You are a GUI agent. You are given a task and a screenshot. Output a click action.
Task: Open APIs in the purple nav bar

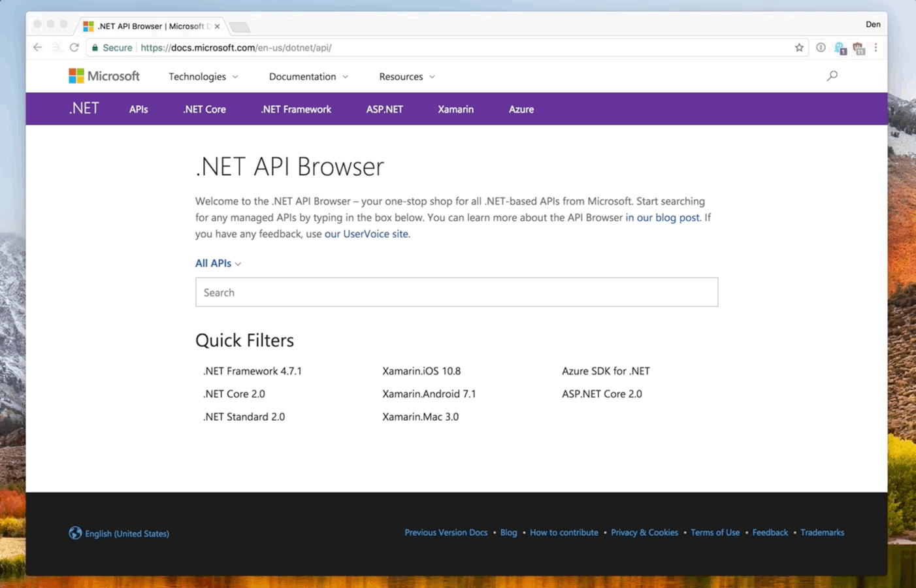[x=139, y=109]
